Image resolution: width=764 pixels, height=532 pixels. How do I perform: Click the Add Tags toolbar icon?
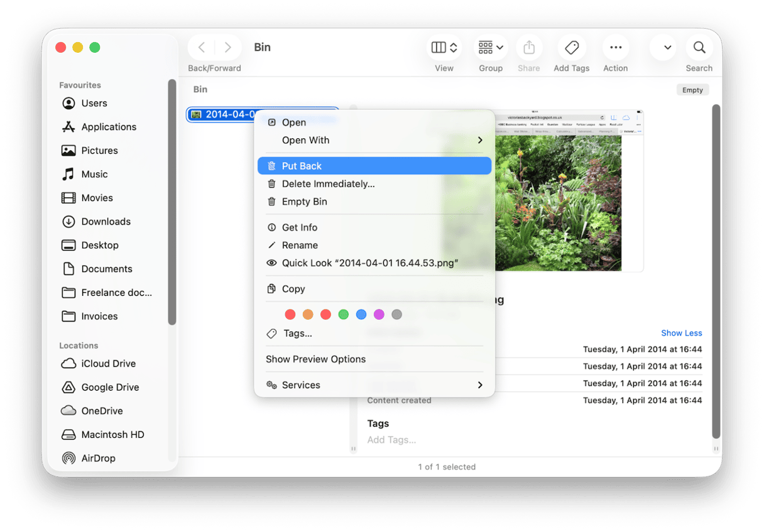point(571,48)
